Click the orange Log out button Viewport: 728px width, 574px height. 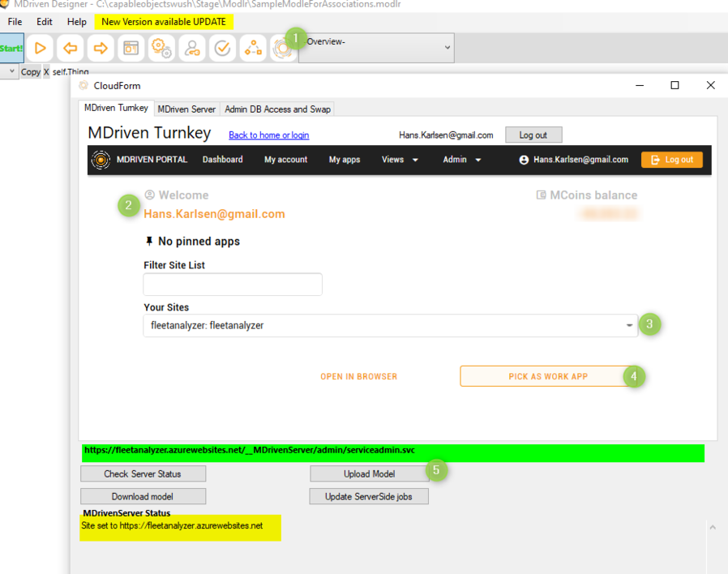[x=672, y=160]
